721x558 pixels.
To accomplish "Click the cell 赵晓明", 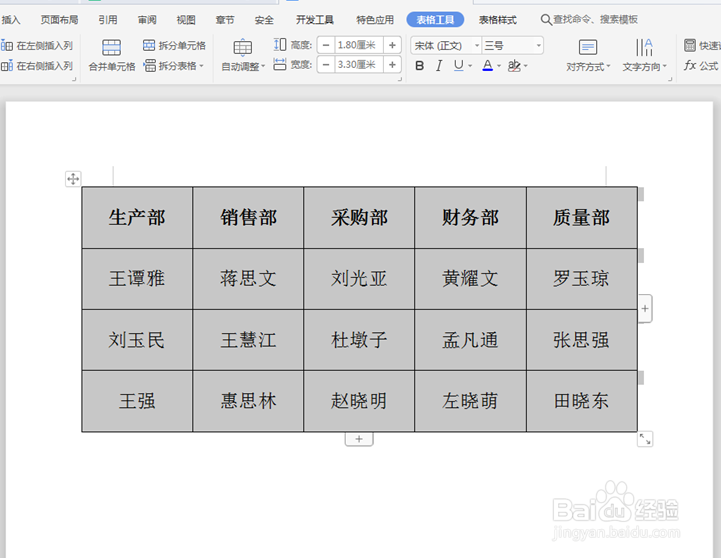I will click(359, 401).
